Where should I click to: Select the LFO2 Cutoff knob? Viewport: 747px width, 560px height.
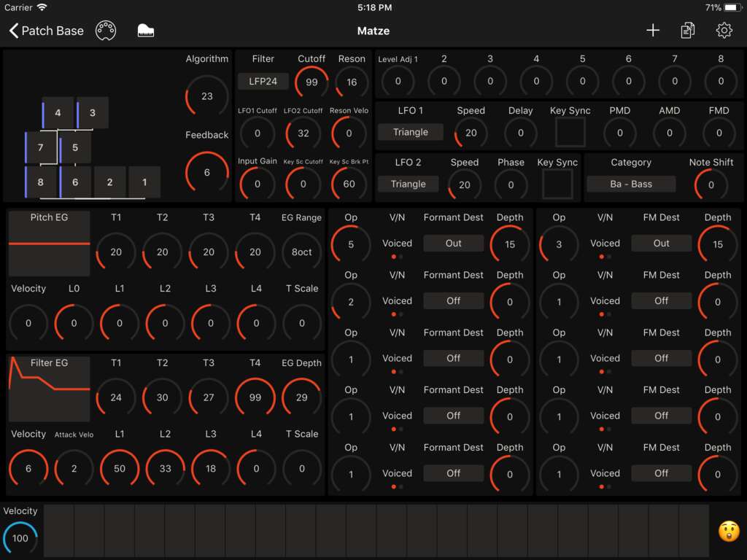(x=303, y=133)
